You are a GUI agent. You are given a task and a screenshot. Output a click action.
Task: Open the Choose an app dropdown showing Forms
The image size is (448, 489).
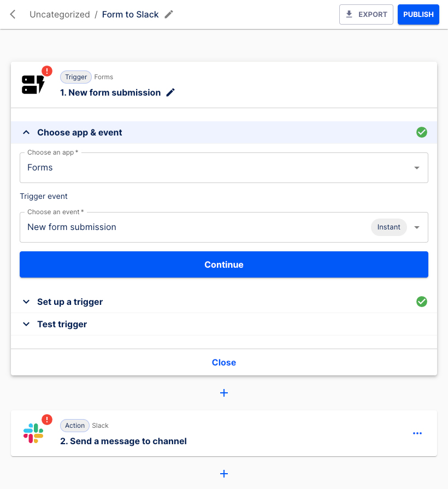417,167
